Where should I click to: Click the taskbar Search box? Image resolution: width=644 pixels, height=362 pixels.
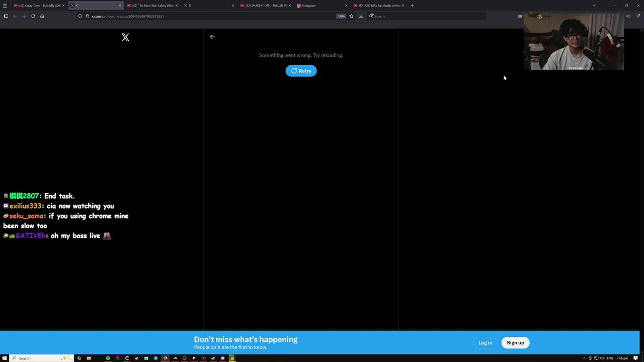tap(42, 358)
